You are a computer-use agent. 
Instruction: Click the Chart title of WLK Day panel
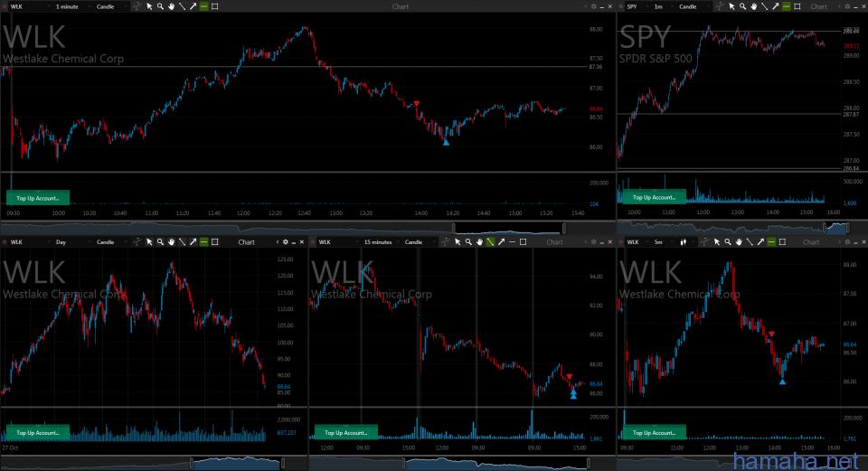[246, 242]
